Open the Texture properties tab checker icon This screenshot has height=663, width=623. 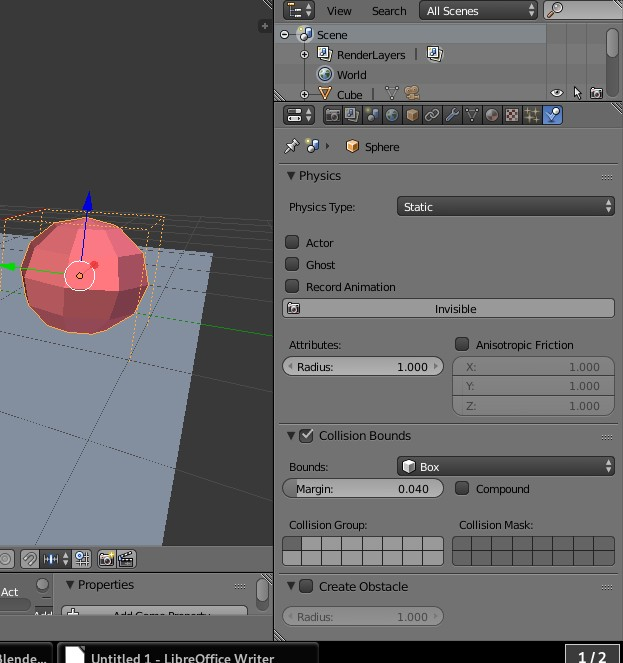point(512,115)
